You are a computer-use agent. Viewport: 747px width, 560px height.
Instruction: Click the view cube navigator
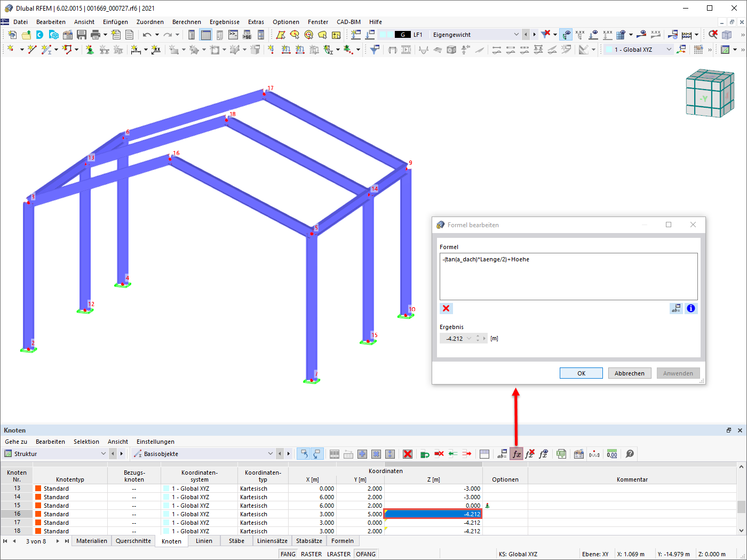click(710, 93)
